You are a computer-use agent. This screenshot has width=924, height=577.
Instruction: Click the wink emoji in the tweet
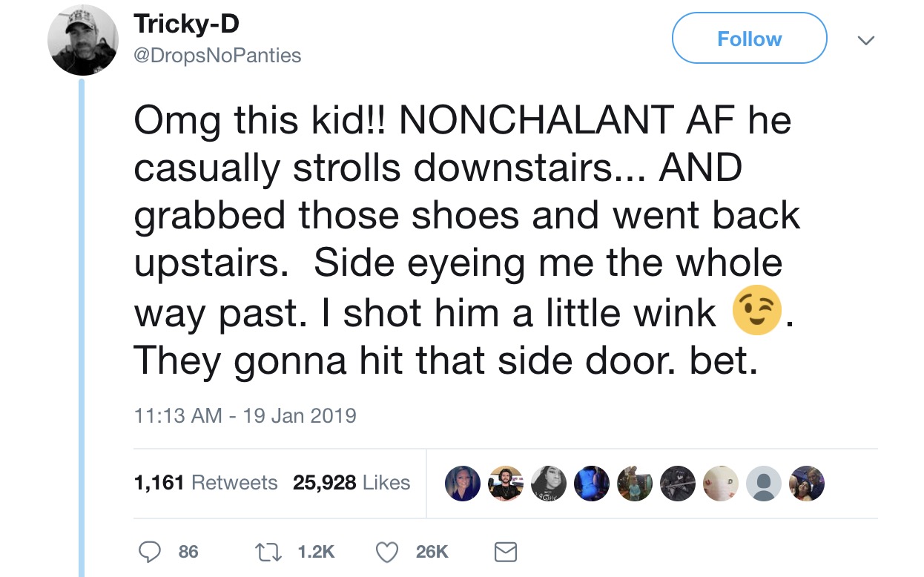pos(756,313)
